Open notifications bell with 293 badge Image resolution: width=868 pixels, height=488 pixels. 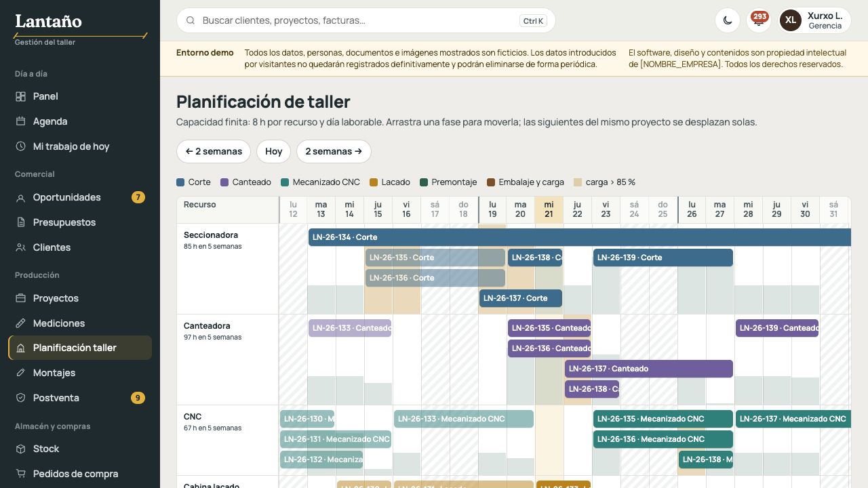coord(759,20)
